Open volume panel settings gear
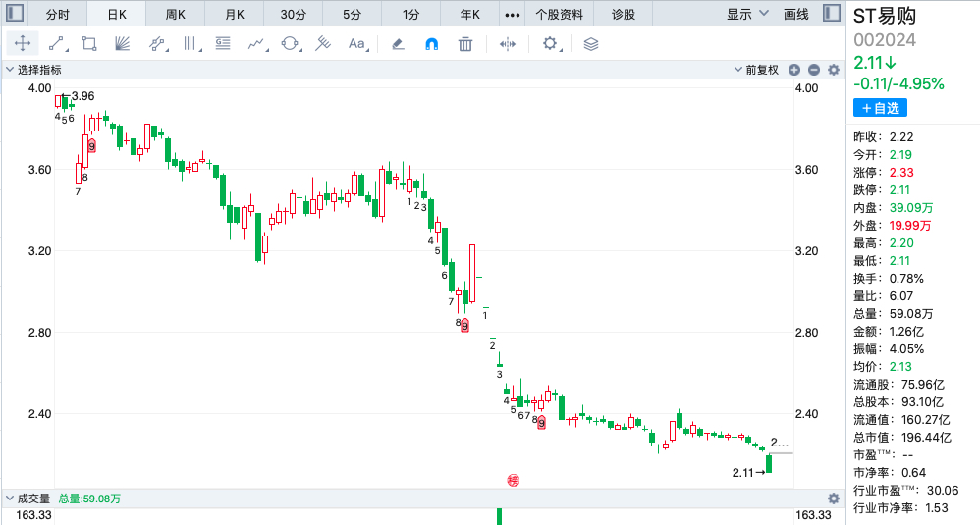 click(834, 499)
